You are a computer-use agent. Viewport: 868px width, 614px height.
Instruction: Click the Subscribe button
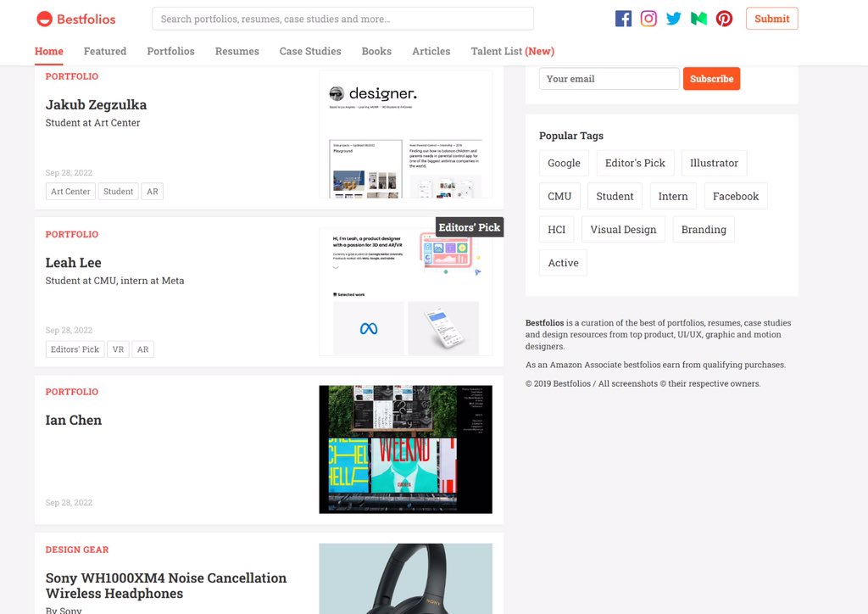pos(711,79)
